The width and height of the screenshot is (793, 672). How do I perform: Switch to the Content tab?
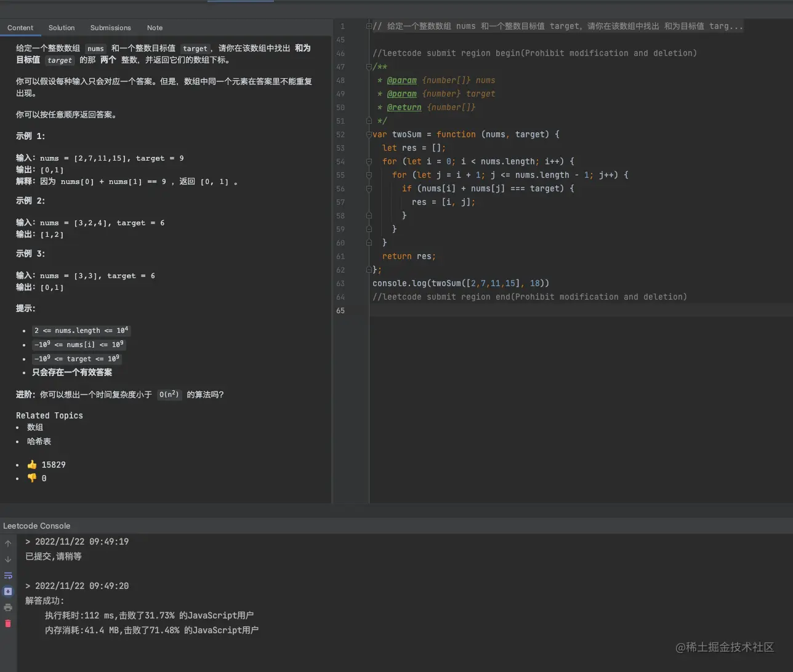pyautogui.click(x=20, y=28)
